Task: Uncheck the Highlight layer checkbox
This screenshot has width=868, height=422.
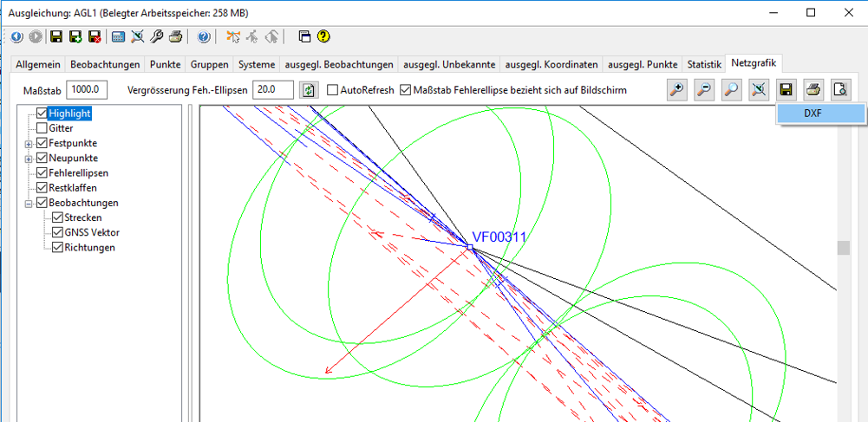Action: click(42, 114)
